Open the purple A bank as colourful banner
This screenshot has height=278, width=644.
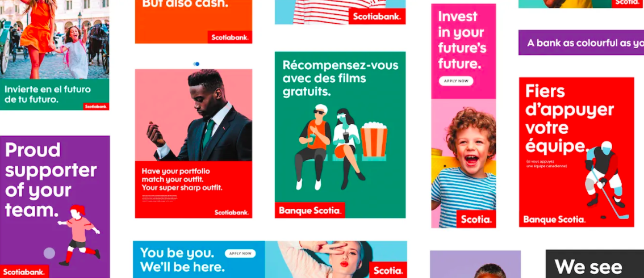click(x=581, y=43)
